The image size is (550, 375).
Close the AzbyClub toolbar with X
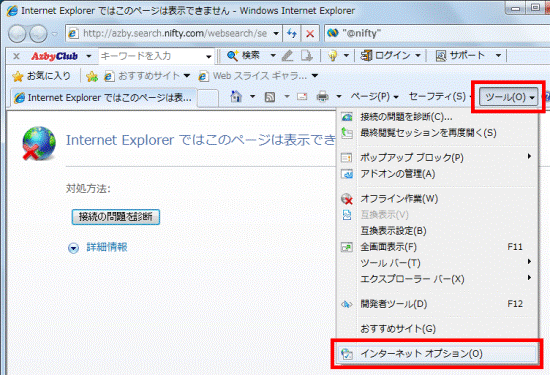coord(16,56)
